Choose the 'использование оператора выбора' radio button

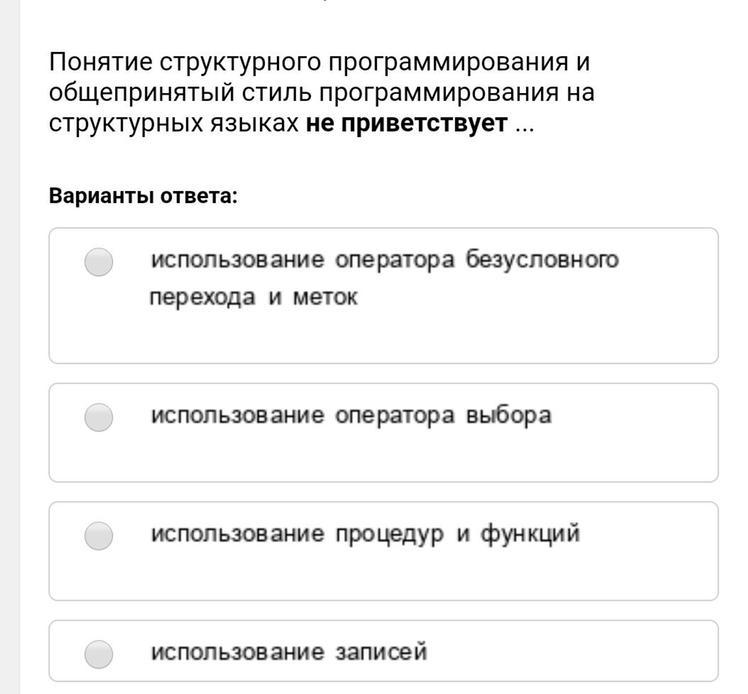pyautogui.click(x=98, y=417)
